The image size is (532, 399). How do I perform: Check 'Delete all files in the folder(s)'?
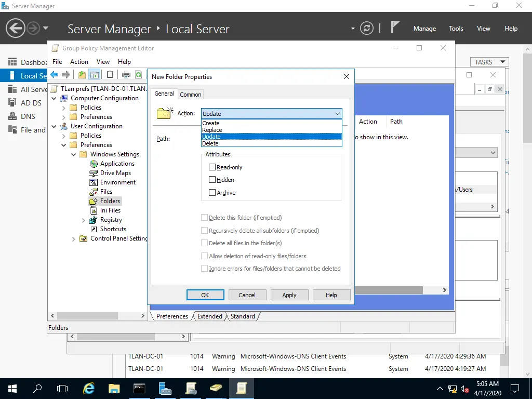click(204, 243)
